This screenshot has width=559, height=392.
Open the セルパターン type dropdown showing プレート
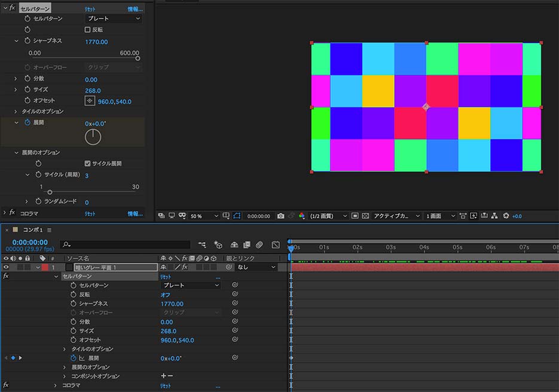pyautogui.click(x=113, y=19)
